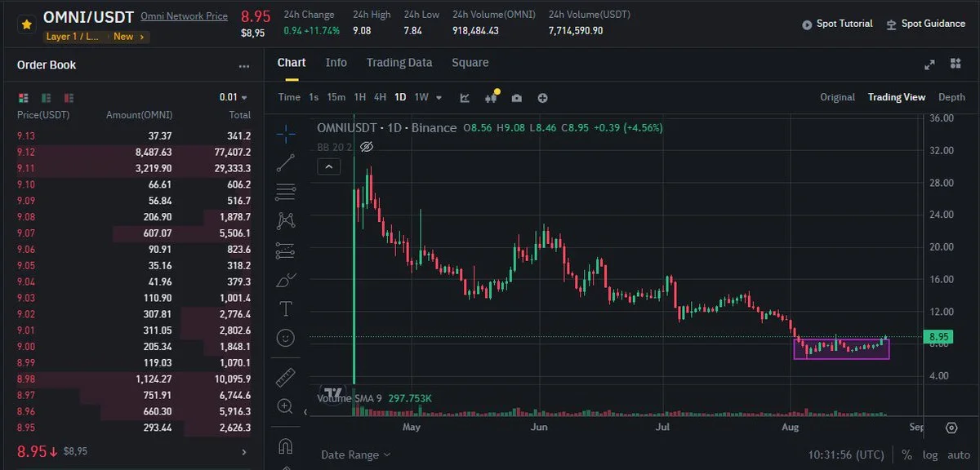Click the sell order row at price 8.98
This screenshot has height=470, width=980.
(134, 379)
